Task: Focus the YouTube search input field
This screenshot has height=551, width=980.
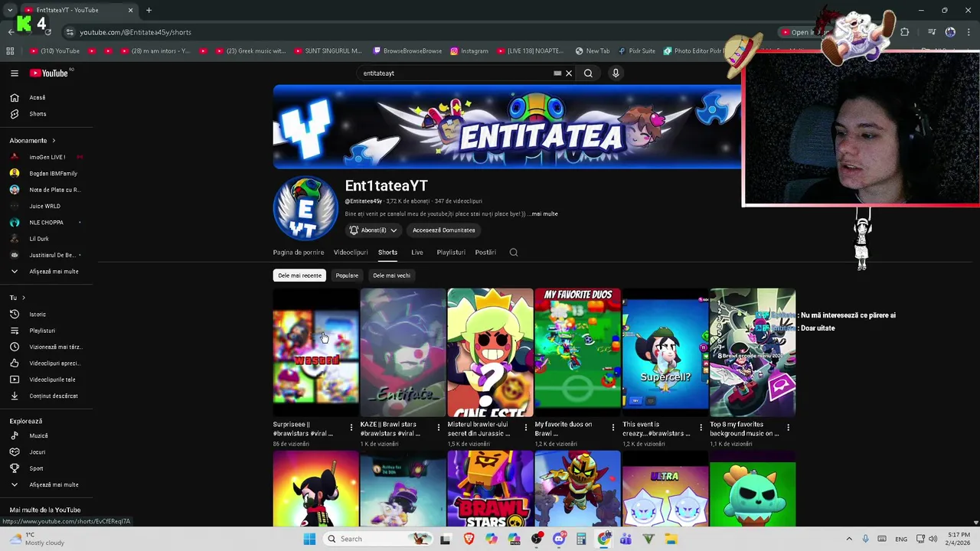Action: tap(456, 73)
